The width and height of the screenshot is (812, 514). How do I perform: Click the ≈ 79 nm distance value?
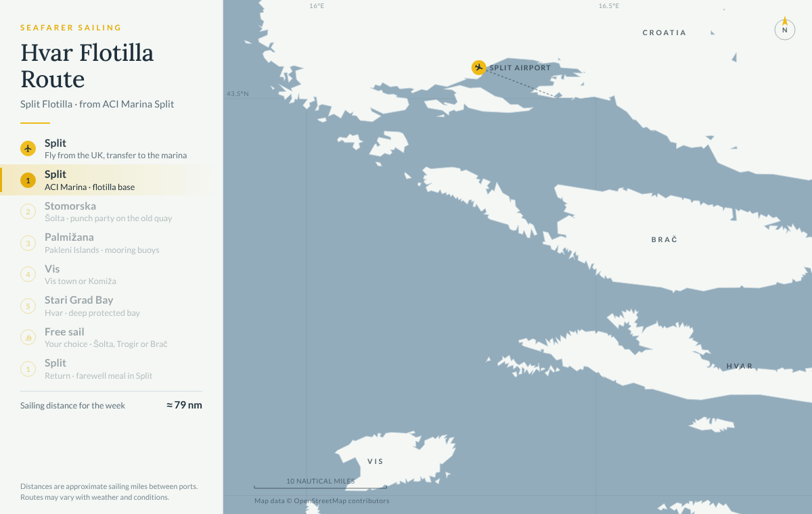click(184, 405)
